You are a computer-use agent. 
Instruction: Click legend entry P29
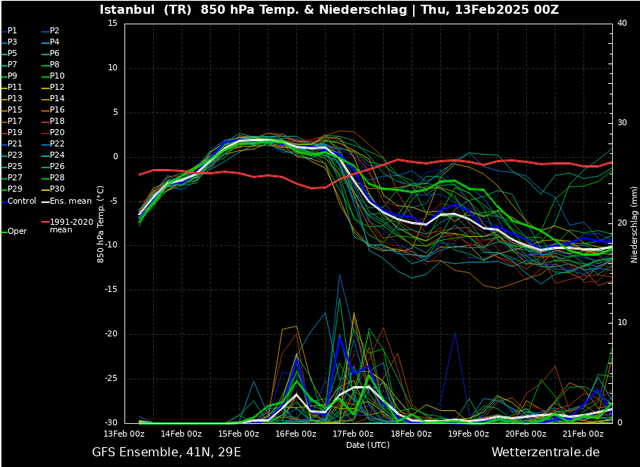[x=12, y=189]
